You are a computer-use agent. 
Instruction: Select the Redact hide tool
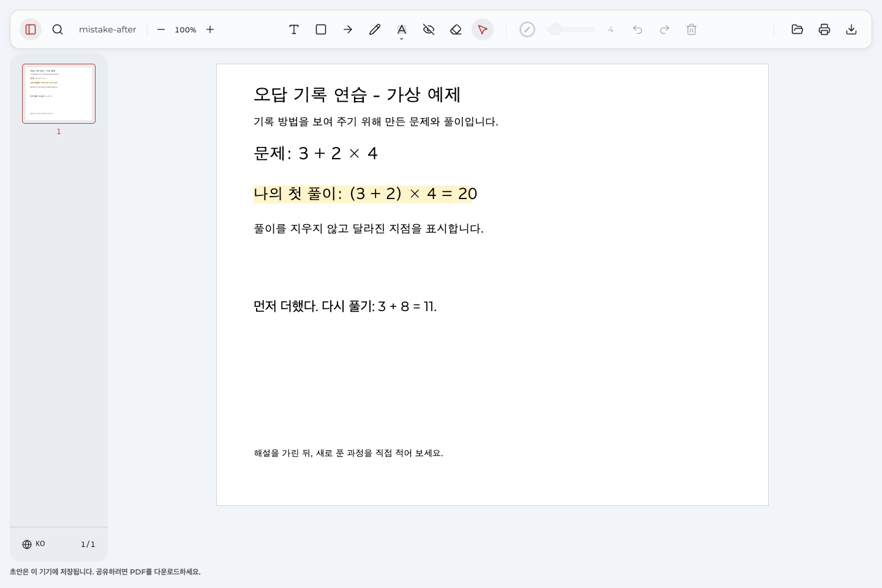tap(429, 29)
